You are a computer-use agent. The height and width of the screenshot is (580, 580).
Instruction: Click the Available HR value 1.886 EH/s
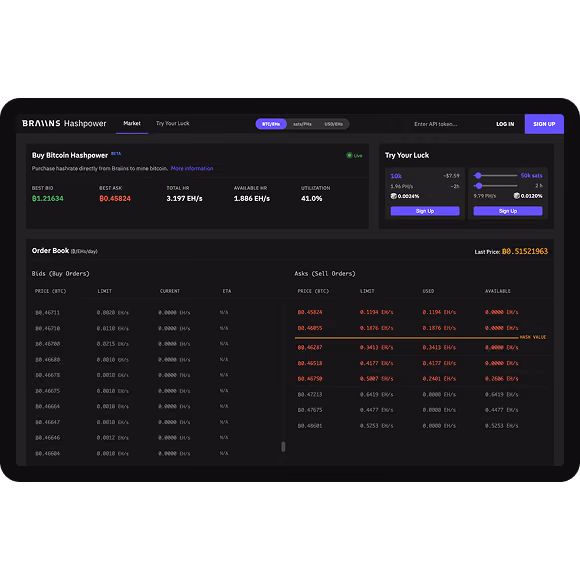point(252,199)
